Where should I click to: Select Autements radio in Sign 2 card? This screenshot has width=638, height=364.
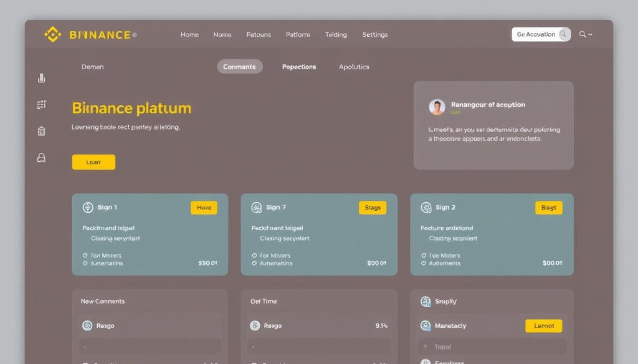point(424,263)
